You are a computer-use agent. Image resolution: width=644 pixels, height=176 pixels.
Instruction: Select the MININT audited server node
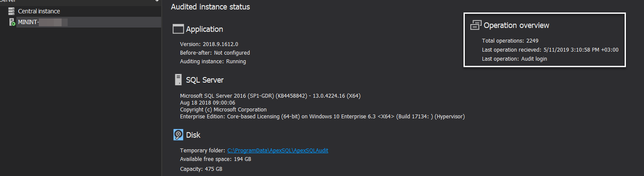pyautogui.click(x=42, y=22)
